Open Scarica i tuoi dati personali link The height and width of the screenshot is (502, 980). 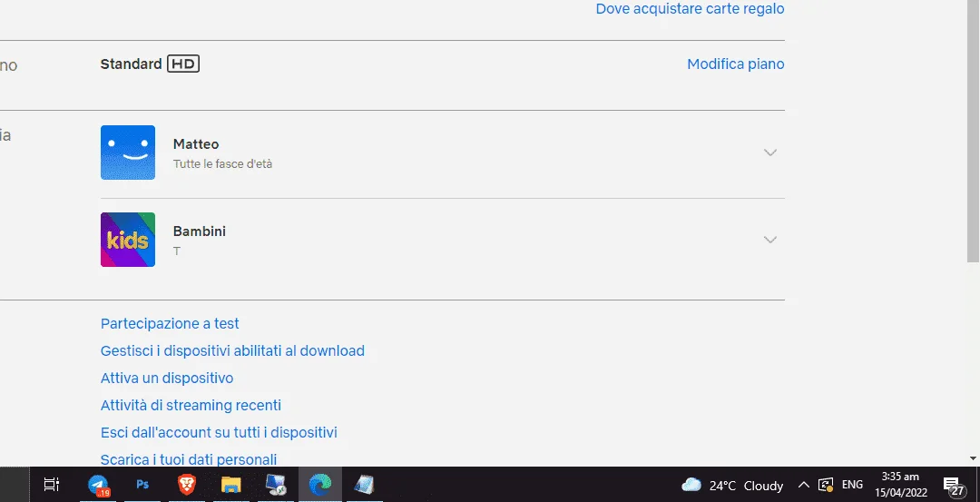(189, 459)
